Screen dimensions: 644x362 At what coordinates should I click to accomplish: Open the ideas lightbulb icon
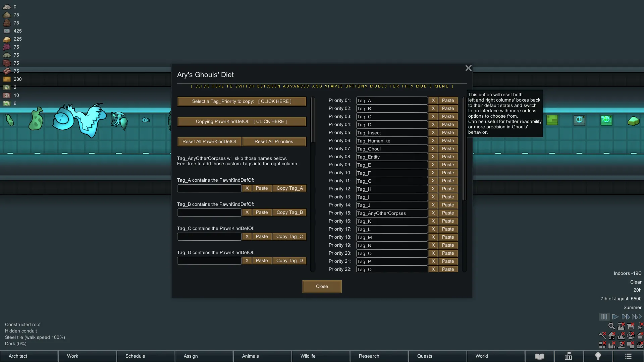pos(598,356)
